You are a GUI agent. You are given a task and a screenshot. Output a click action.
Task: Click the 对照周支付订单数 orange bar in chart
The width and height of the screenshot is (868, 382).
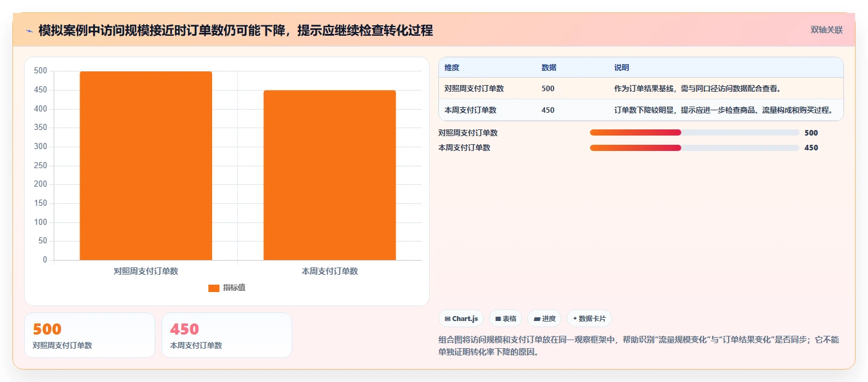[146, 166]
